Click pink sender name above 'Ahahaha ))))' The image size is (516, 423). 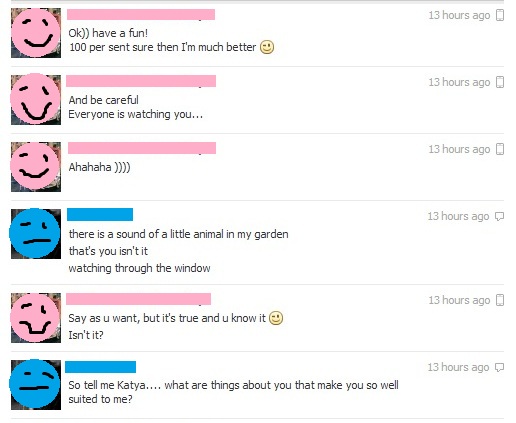(x=142, y=148)
